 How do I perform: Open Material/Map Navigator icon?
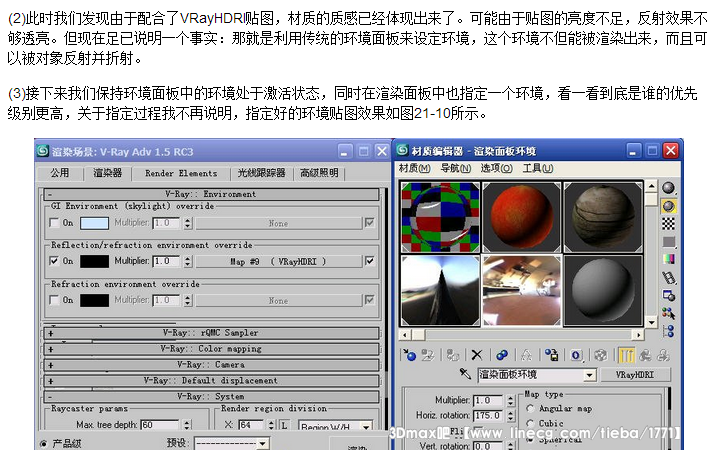(668, 331)
